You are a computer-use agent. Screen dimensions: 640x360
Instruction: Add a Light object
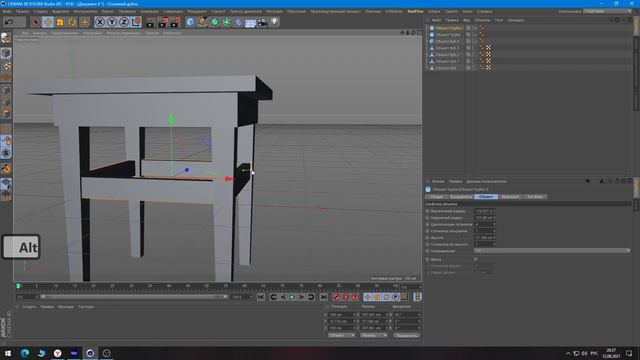click(x=274, y=22)
